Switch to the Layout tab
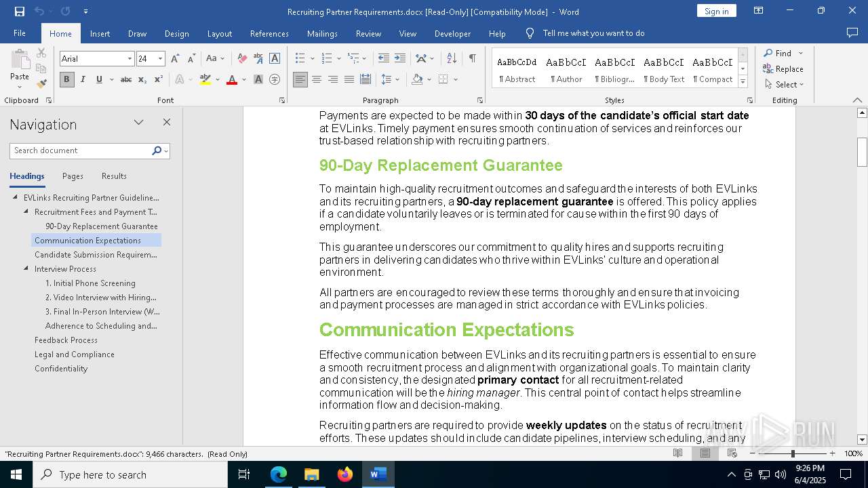Image resolution: width=868 pixels, height=488 pixels. (220, 33)
